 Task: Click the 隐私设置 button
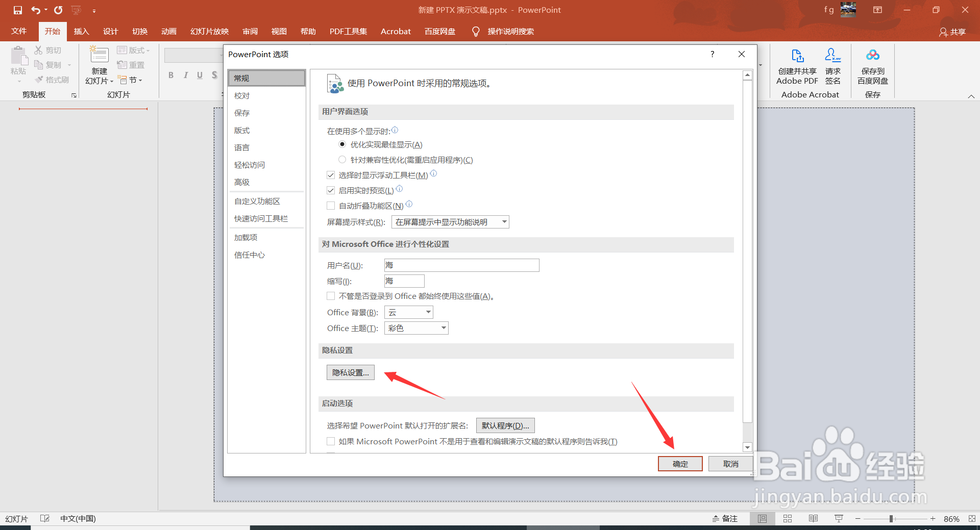[350, 372]
